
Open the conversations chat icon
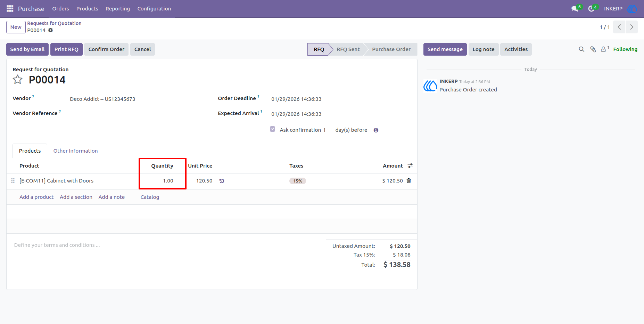575,9
